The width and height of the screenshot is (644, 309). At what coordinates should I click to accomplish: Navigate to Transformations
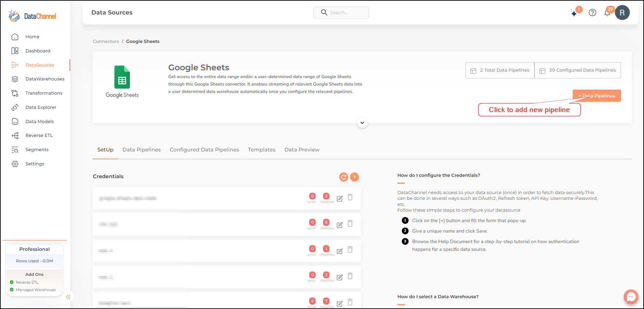point(44,93)
